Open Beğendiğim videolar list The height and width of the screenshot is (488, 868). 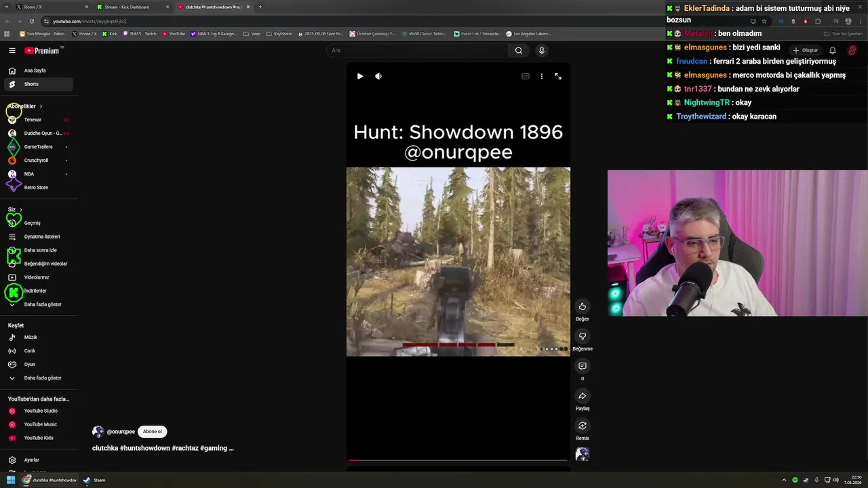[x=38, y=264]
